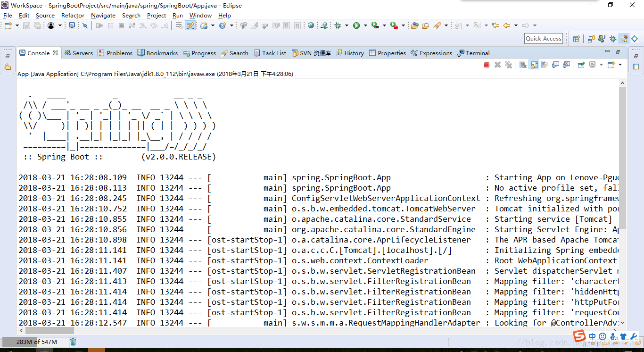Image resolution: width=644 pixels, height=352 pixels.
Task: Open the Project menu
Action: tap(157, 15)
